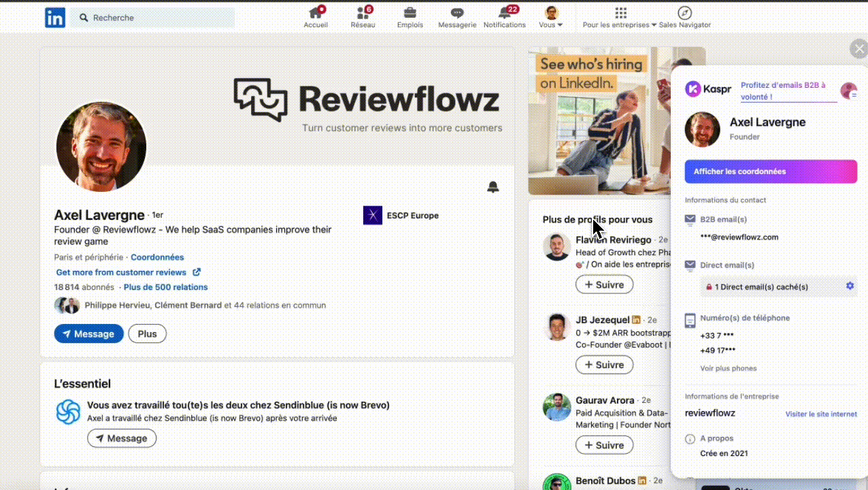The height and width of the screenshot is (490, 868).
Task: Open the Kaspr account avatar menu
Action: click(848, 91)
